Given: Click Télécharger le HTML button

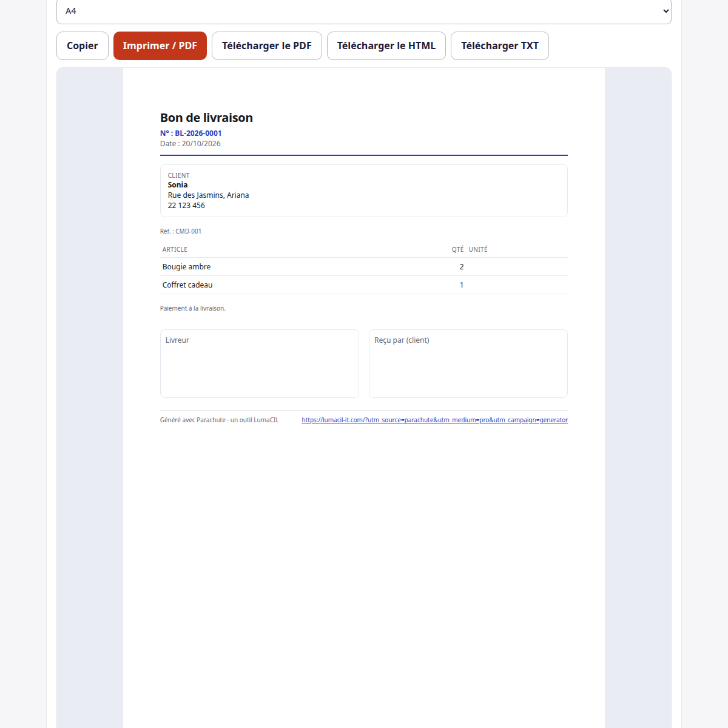Looking at the screenshot, I should pyautogui.click(x=386, y=46).
